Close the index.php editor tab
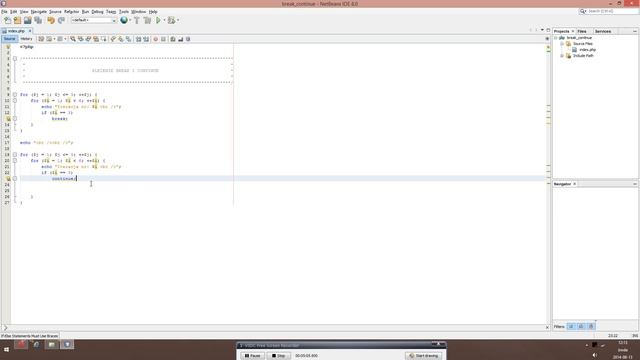Viewport: 640px width, 360px height. pos(30,31)
